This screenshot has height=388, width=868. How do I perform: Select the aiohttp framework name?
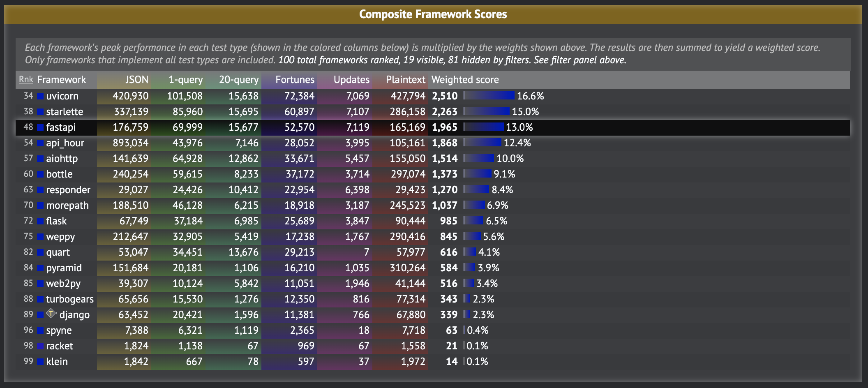click(62, 159)
